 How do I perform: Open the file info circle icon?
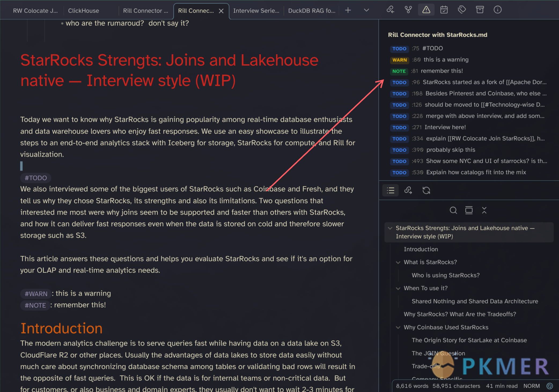498,10
